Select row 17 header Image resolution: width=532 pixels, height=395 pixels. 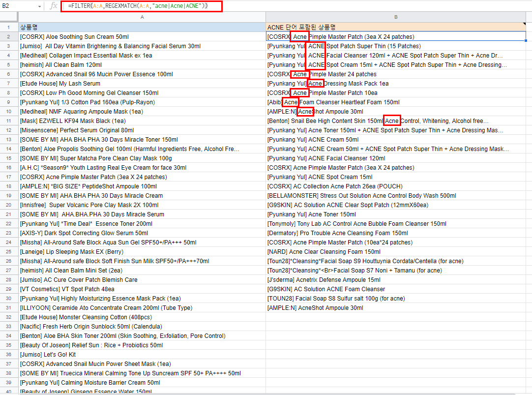9,177
